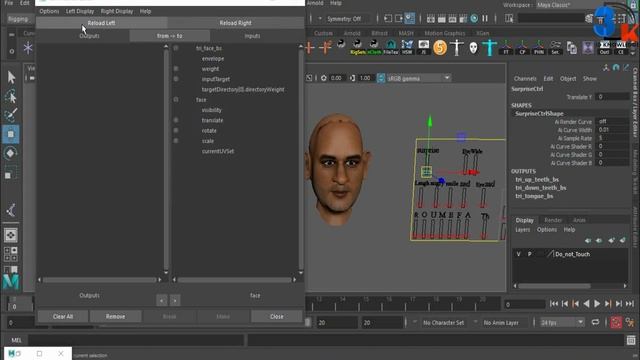Activate the Move tool in toolbox
Screen dimensions: 640x360
pyautogui.click(x=11, y=134)
